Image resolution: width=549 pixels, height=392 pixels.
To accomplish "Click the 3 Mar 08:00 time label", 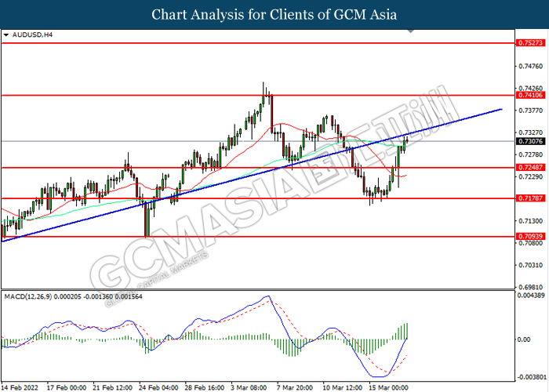I will [x=249, y=388].
